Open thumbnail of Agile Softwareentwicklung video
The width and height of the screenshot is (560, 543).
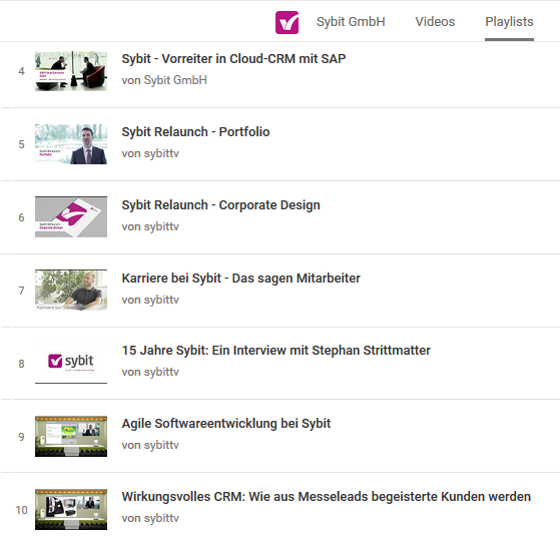click(71, 436)
